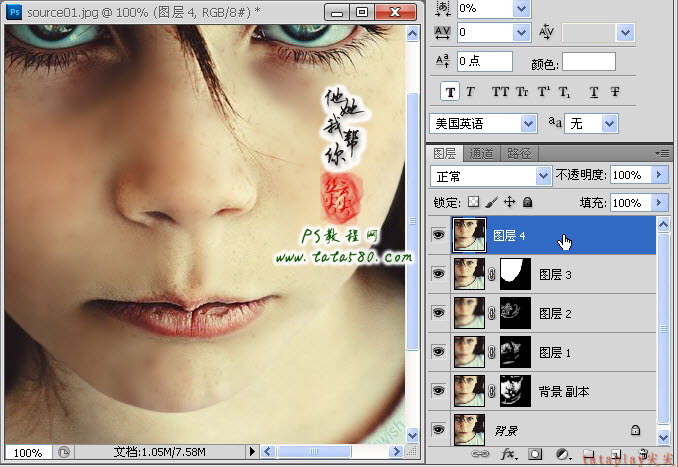
Task: Click the lock position move icon
Action: 510,202
